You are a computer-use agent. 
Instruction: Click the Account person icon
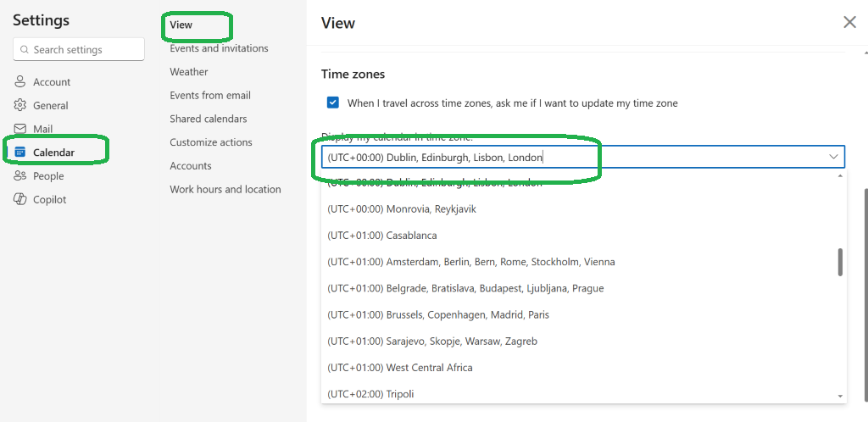coord(20,82)
